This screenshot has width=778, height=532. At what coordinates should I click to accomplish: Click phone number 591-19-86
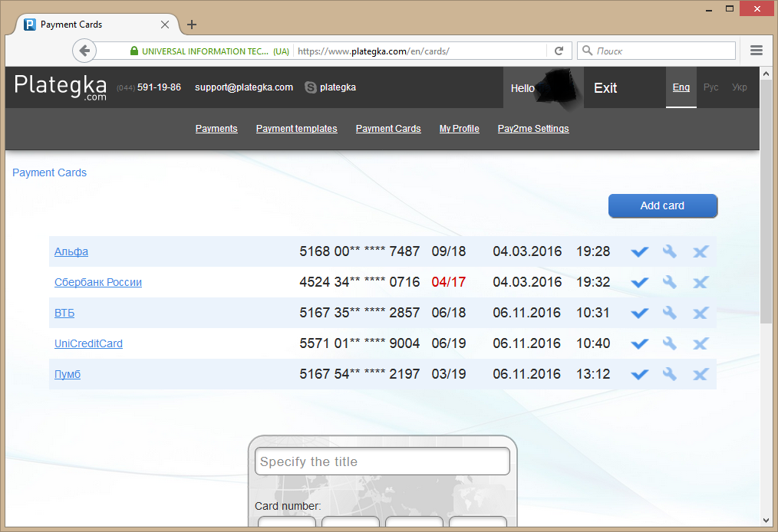point(160,87)
